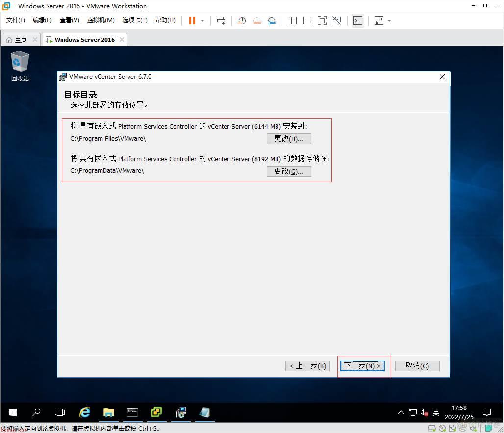The image size is (504, 433).
Task: Switch to the 主页 tab
Action: 21,40
